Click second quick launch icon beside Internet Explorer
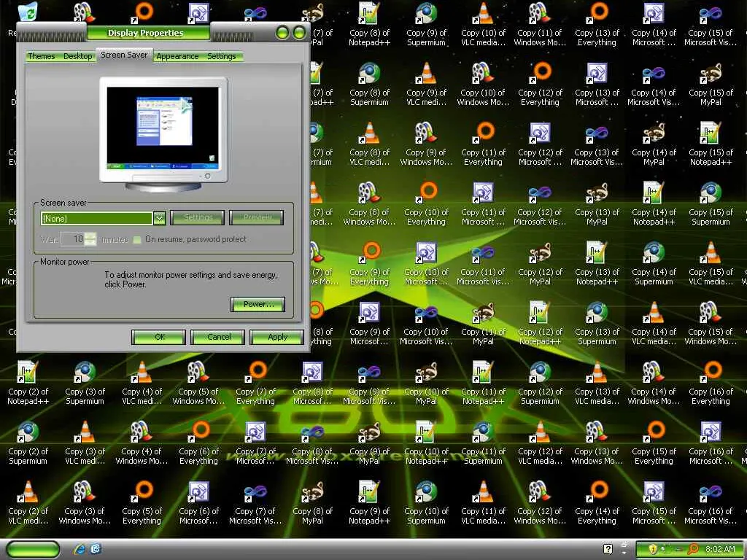 tap(96, 549)
